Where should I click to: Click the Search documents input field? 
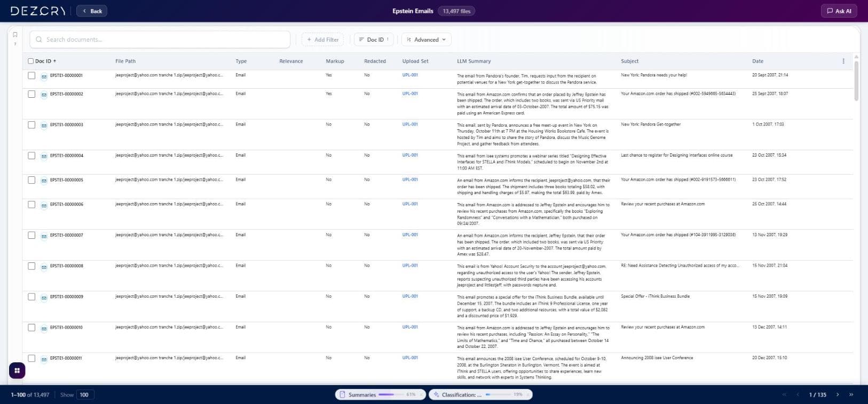(x=160, y=40)
